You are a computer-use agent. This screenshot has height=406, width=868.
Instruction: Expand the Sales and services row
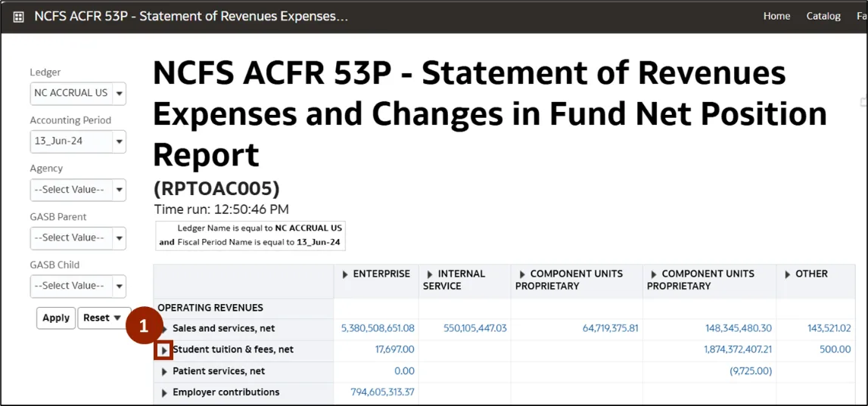(164, 329)
